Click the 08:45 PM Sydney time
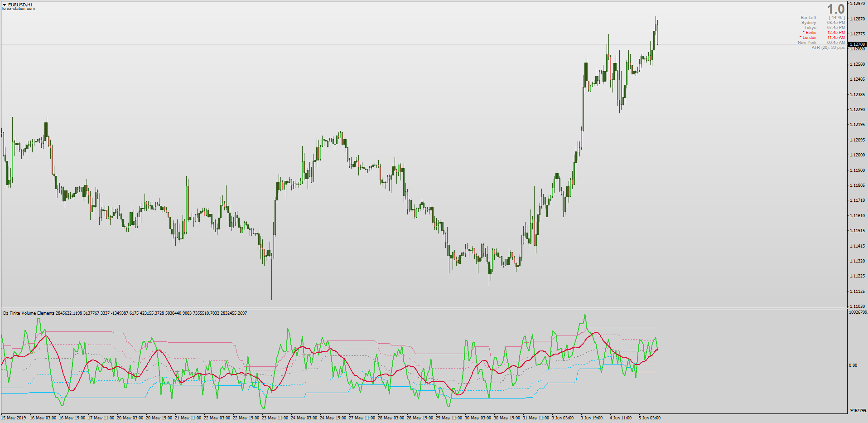 click(x=836, y=23)
